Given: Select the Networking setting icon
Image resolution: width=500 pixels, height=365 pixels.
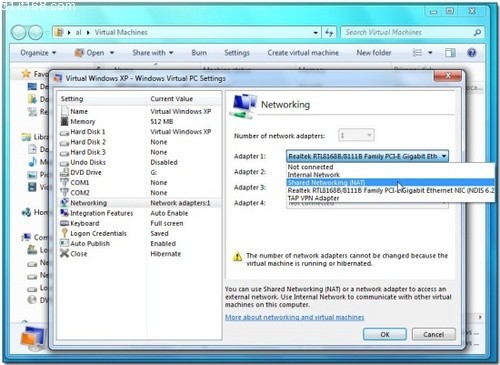Looking at the screenshot, I should (x=65, y=203).
